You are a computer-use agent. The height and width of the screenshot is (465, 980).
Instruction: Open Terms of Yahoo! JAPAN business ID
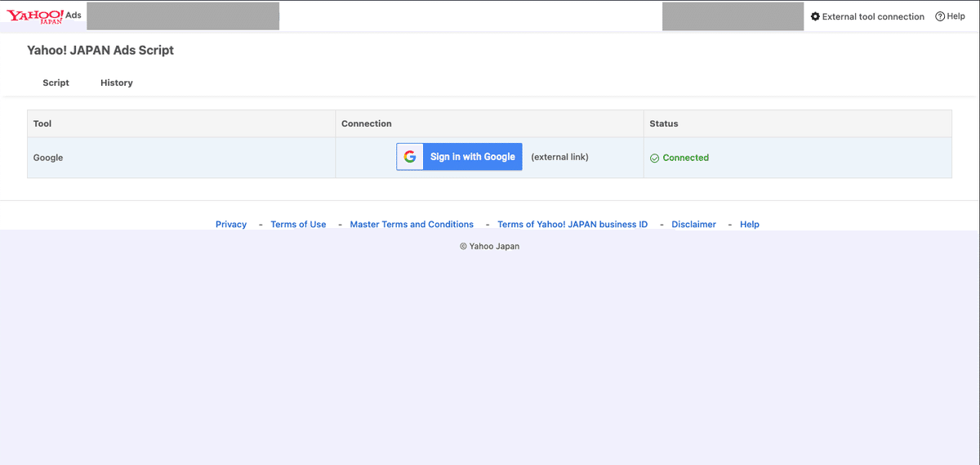tap(572, 225)
